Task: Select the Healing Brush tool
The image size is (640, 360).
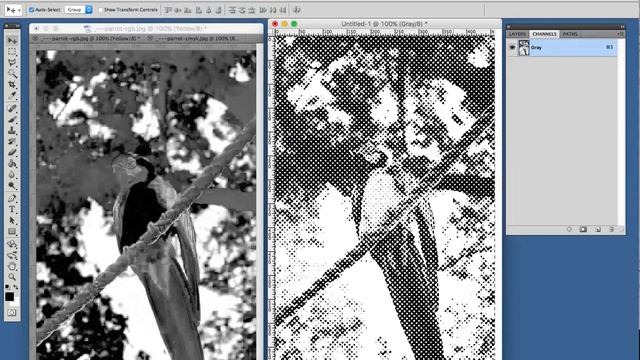Action: pos(12,109)
